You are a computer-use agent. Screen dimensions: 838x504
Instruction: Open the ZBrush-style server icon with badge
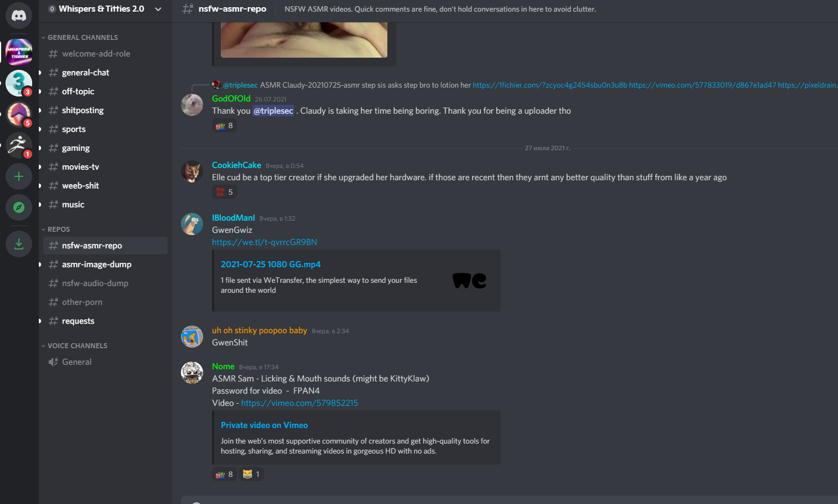click(x=19, y=145)
